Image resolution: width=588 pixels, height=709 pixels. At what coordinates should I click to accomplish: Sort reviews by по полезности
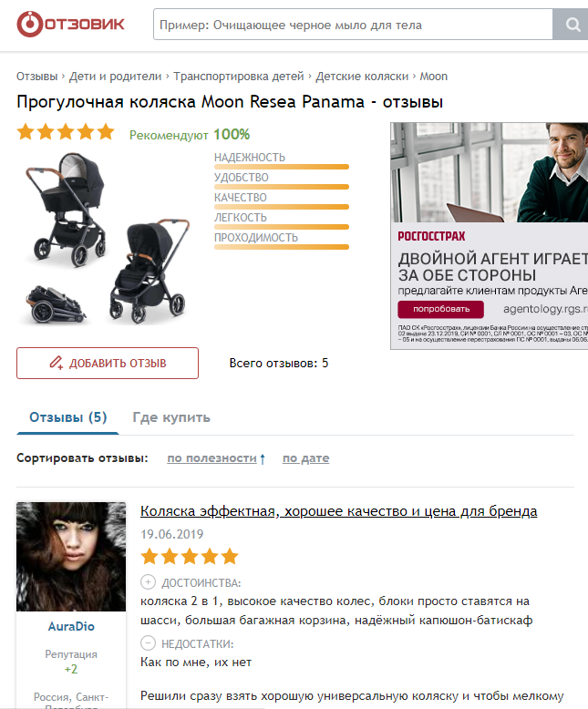tap(211, 458)
